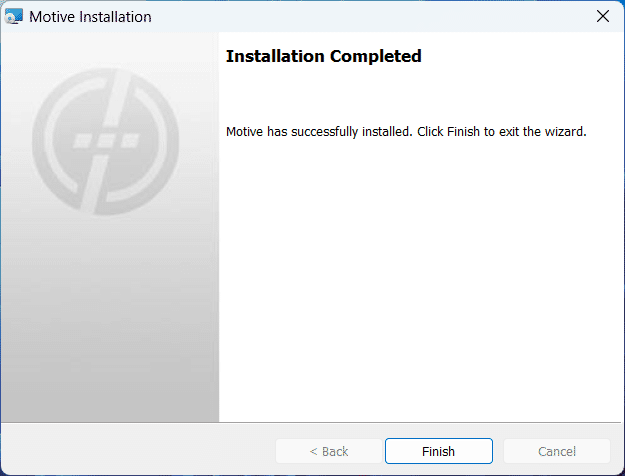Click the three squares inside the logo

[x=106, y=140]
